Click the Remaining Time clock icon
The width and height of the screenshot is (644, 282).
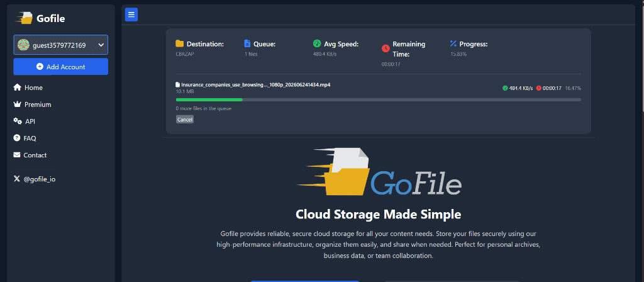coord(386,48)
